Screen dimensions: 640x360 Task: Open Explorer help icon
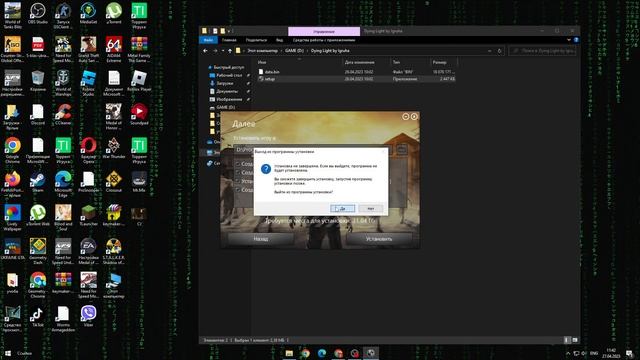pyautogui.click(x=576, y=40)
